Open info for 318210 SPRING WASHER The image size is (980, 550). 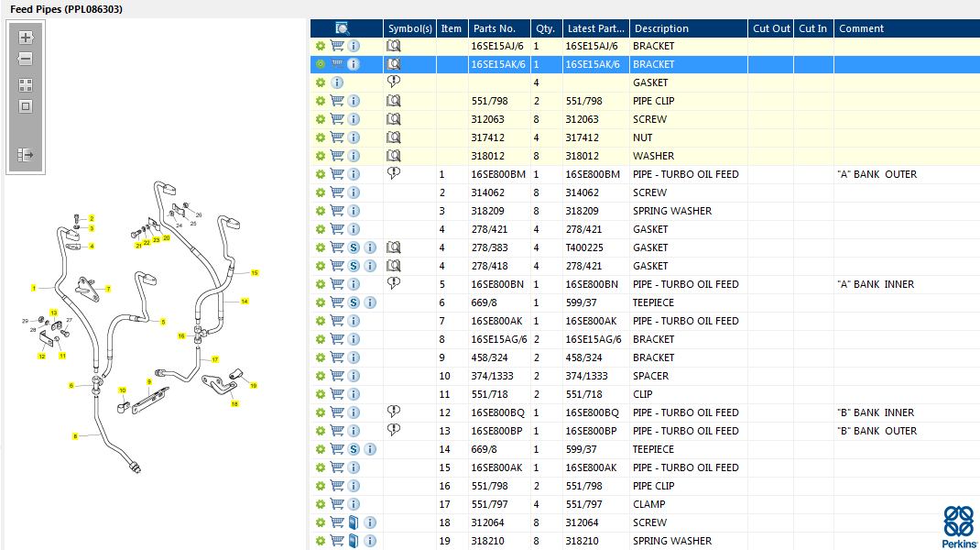370,541
